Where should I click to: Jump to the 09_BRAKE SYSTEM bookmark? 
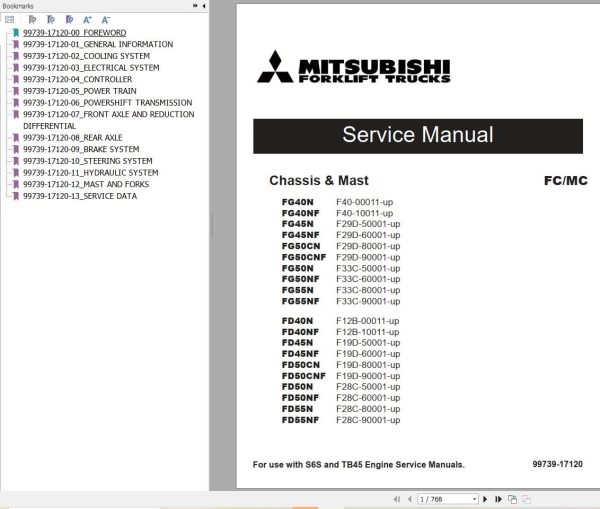point(81,149)
